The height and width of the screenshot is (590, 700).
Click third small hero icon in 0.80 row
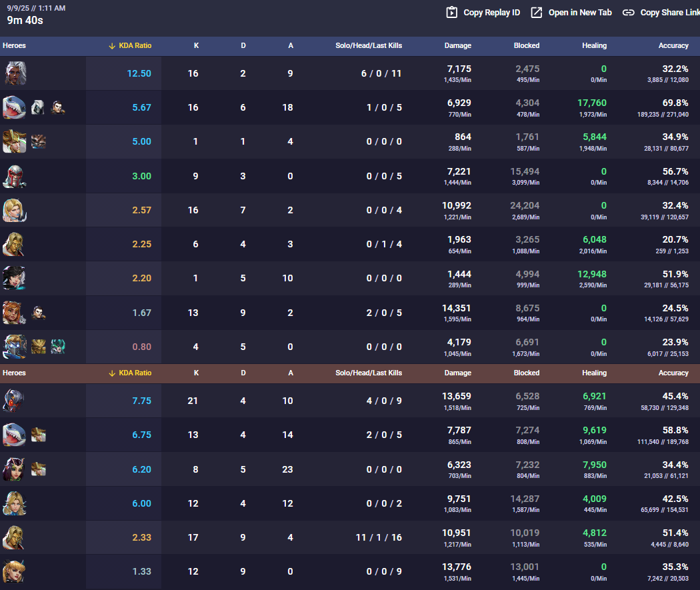tap(57, 347)
